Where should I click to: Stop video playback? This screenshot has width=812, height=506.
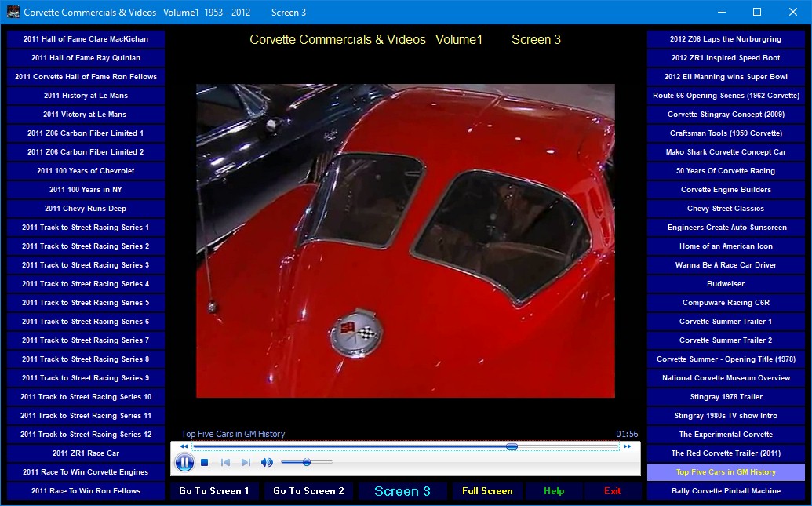point(205,463)
